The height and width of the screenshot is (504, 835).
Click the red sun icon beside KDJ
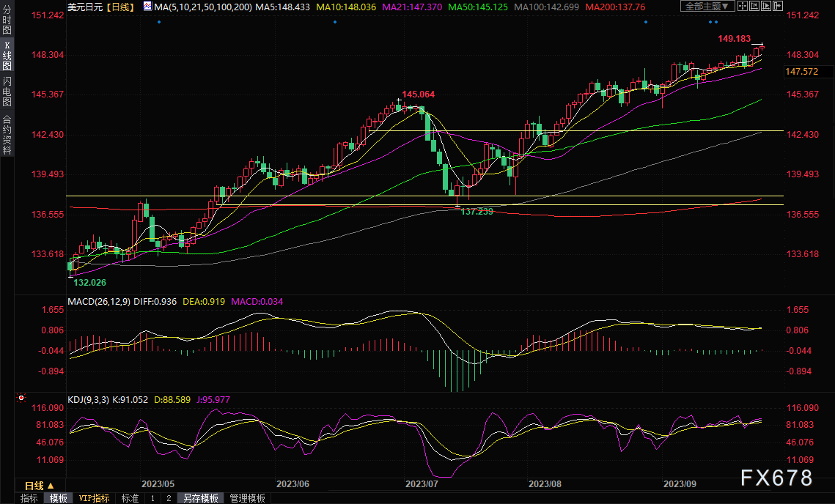click(21, 399)
